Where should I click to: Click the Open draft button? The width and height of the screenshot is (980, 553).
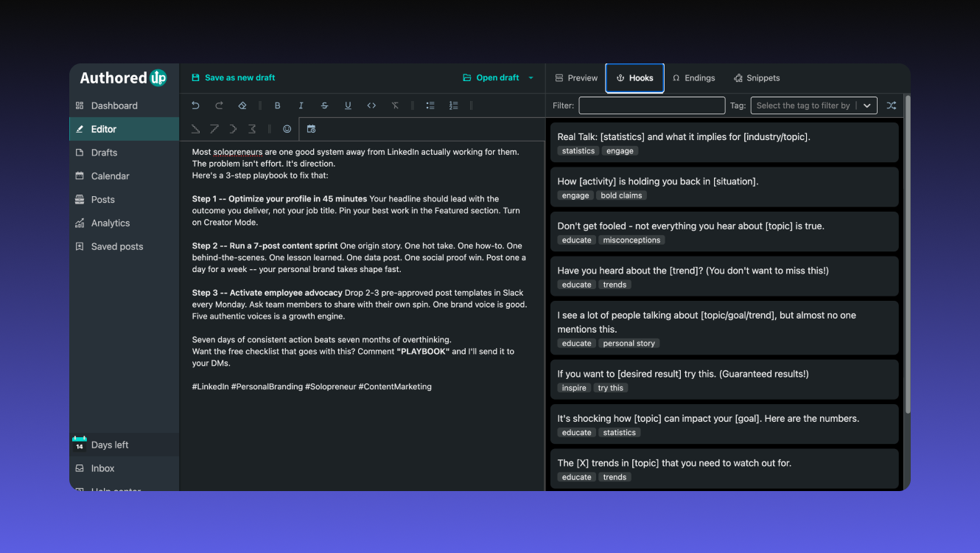click(x=491, y=77)
